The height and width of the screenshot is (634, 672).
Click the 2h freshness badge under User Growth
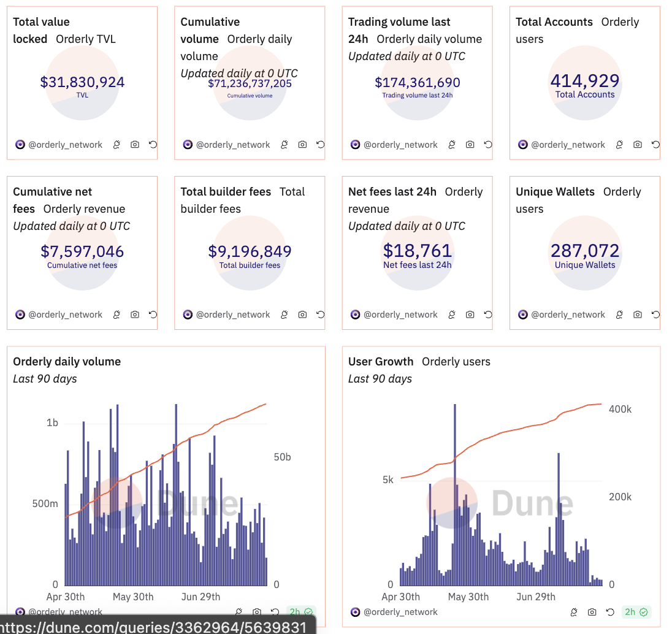(x=636, y=612)
